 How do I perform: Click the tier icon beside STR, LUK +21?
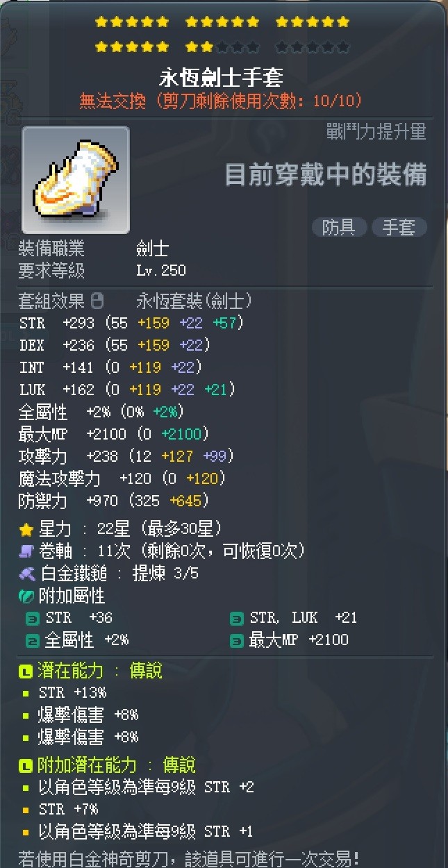click(237, 619)
